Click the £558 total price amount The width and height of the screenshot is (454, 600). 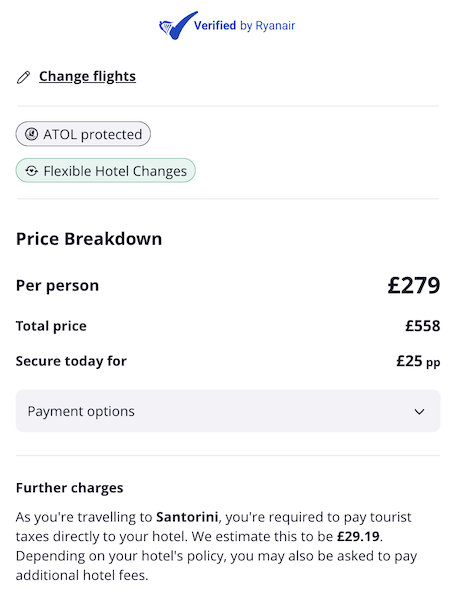[x=423, y=326]
